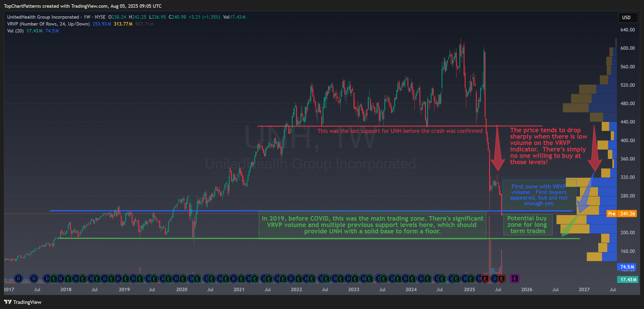Select the red 'price tends to drop sharply' note
This screenshot has width=644, height=309.
click(x=549, y=146)
